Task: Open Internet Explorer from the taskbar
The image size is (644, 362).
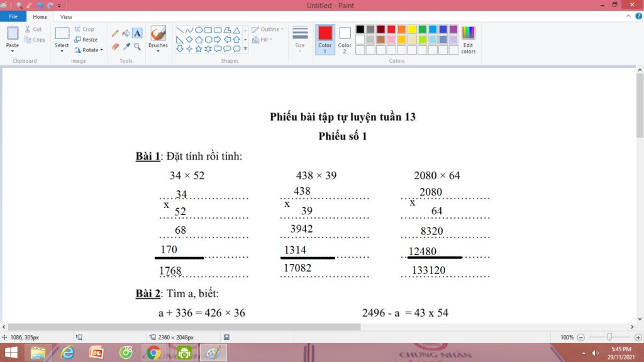Action: [x=68, y=353]
